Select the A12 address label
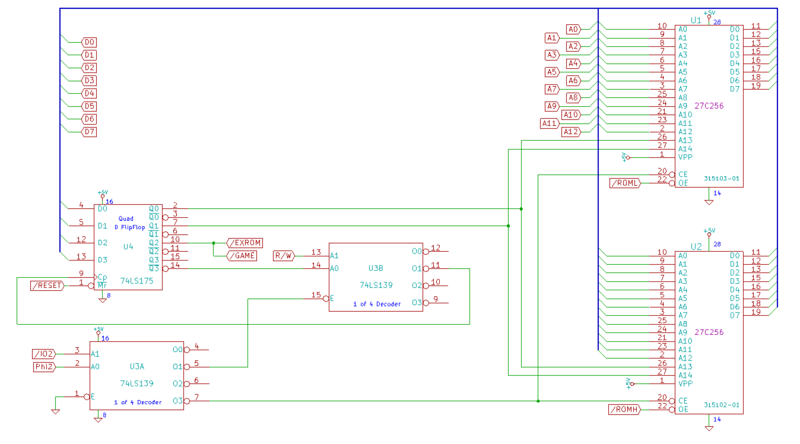This screenshot has width=800, height=444. tap(571, 131)
